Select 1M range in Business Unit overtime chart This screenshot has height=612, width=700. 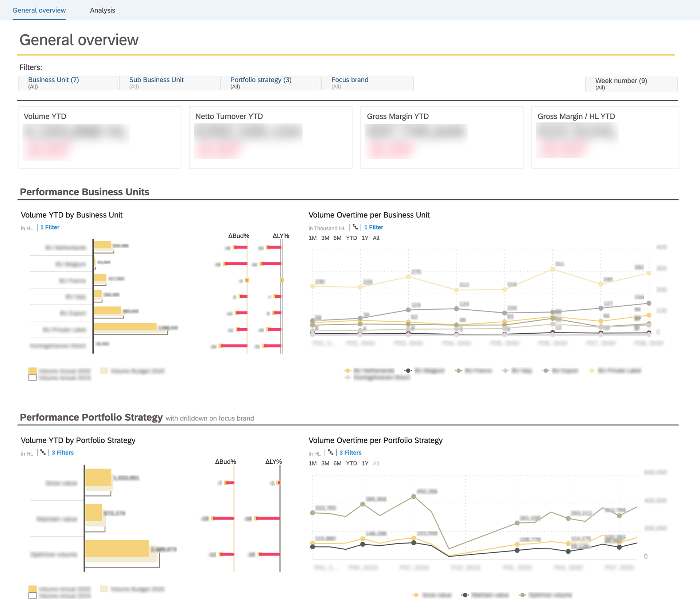[x=312, y=238]
